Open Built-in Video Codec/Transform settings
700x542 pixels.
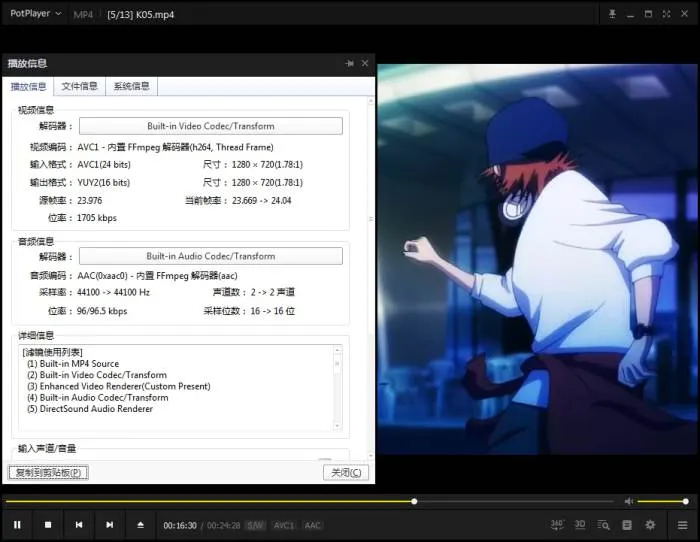pyautogui.click(x=211, y=126)
